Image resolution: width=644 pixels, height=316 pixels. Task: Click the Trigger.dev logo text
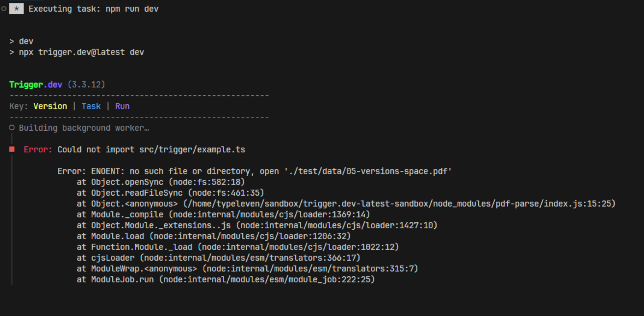(36, 85)
